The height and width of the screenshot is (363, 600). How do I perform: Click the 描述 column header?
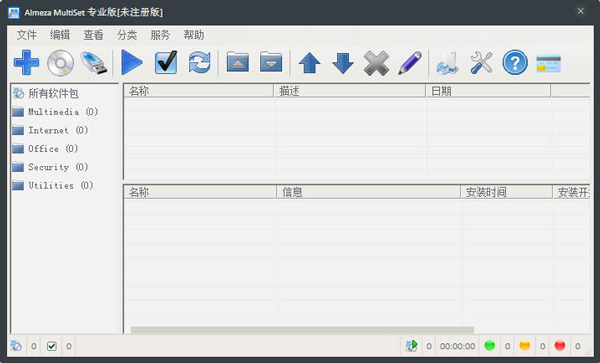tap(350, 91)
